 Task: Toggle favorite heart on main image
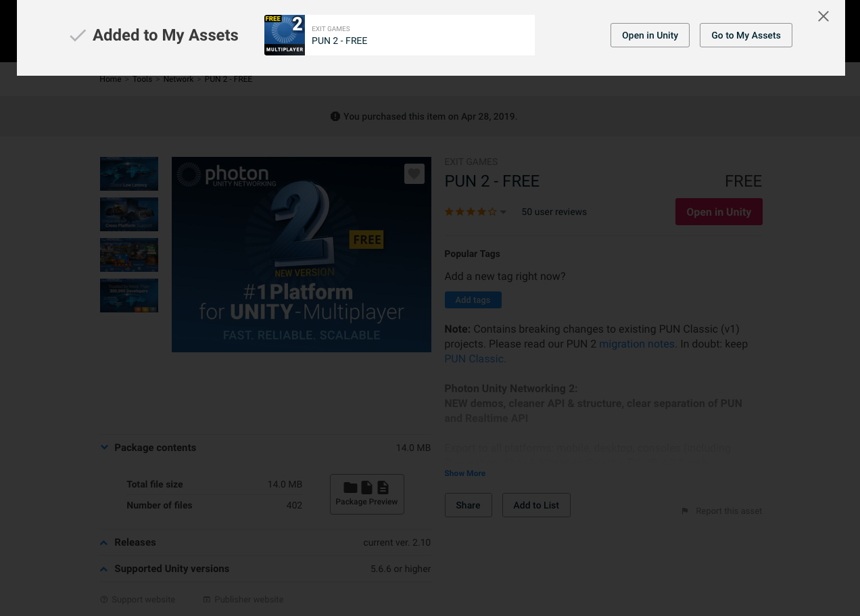[414, 174]
